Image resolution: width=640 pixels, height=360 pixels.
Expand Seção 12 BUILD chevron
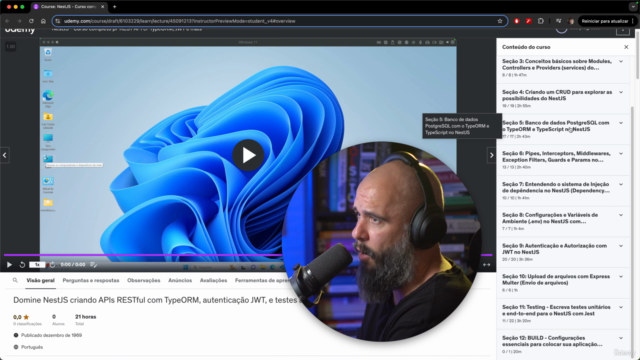click(x=621, y=338)
